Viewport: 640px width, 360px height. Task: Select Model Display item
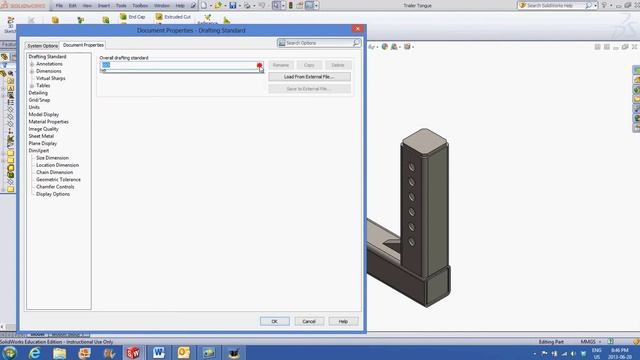[x=44, y=115]
